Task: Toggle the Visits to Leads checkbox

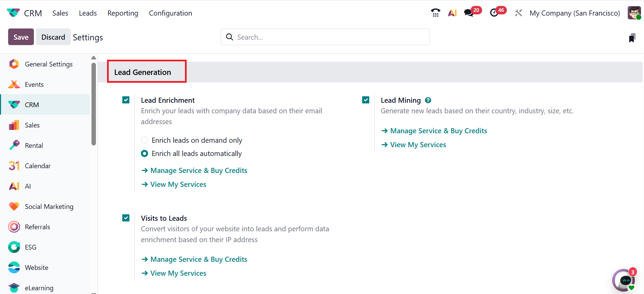Action: pyautogui.click(x=126, y=218)
